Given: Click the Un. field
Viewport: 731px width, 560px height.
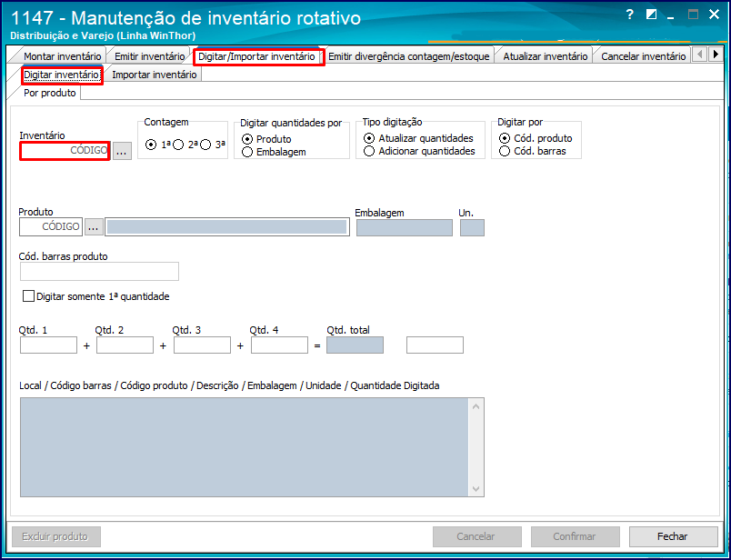Looking at the screenshot, I should tap(472, 227).
